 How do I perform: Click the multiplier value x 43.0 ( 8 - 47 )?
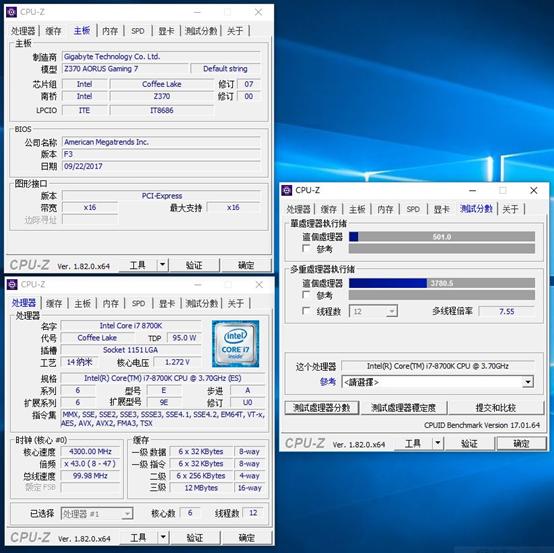[x=90, y=464]
